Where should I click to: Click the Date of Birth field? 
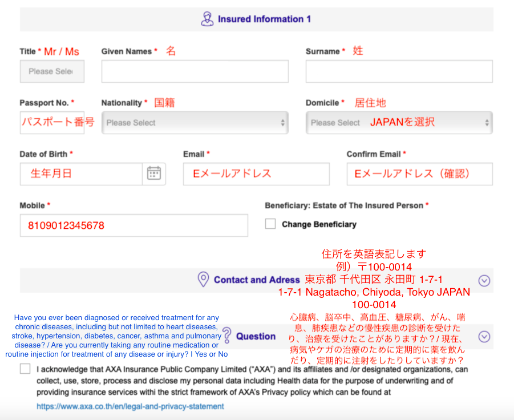81,174
